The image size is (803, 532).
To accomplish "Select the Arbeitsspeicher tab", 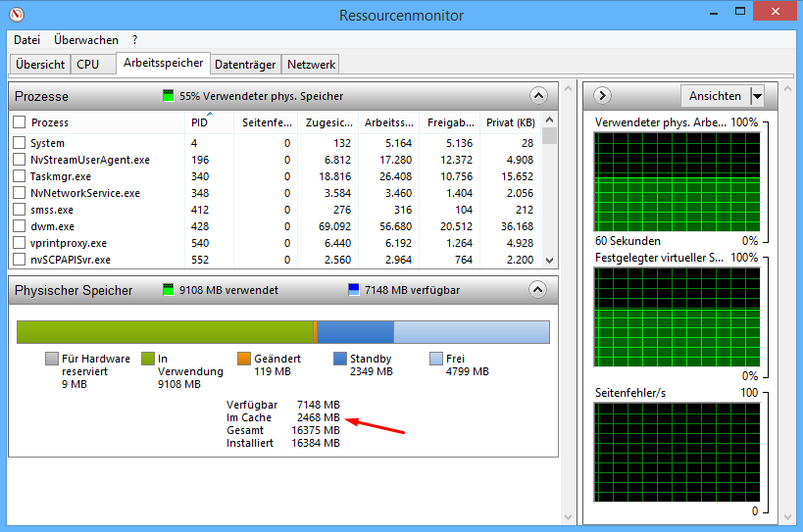I will pos(164,63).
